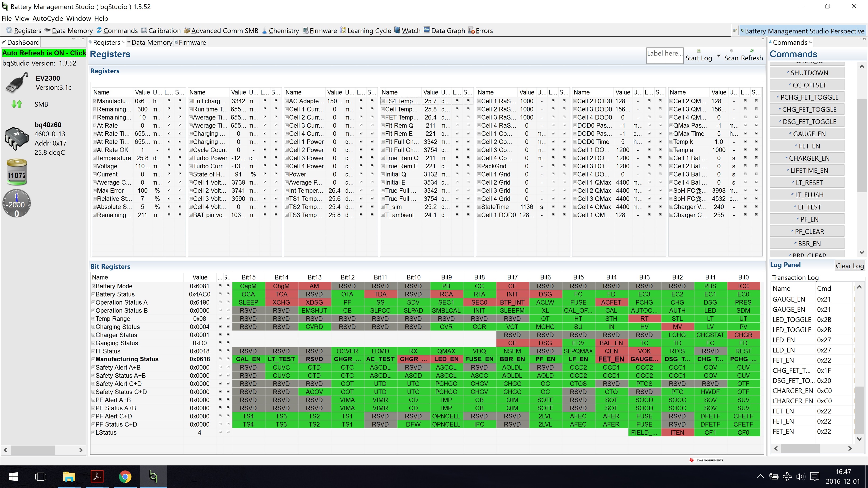The height and width of the screenshot is (488, 868).
Task: Open Windows Start menu
Action: point(13,476)
